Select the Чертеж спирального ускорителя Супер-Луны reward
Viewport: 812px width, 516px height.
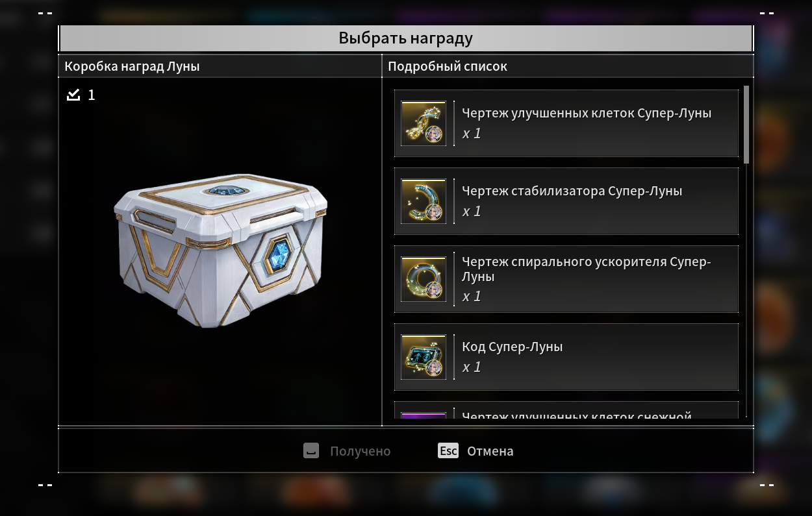(x=566, y=279)
